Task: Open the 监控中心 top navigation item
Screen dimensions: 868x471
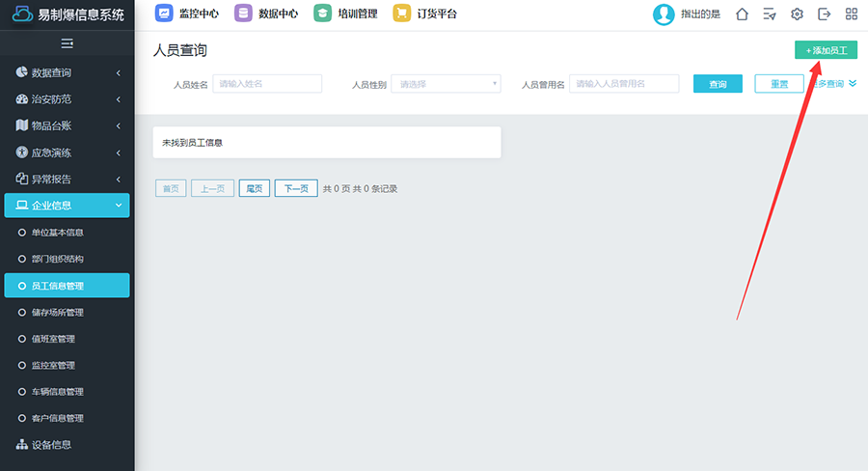Action: (x=189, y=14)
